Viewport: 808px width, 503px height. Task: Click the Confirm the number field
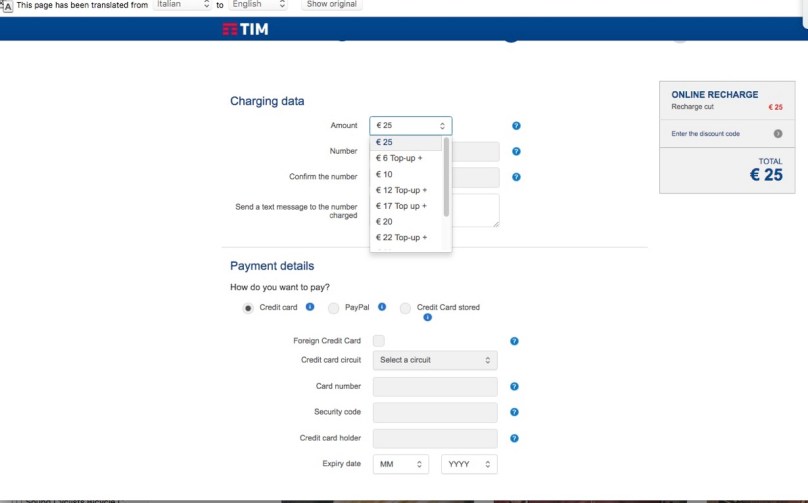(x=476, y=177)
